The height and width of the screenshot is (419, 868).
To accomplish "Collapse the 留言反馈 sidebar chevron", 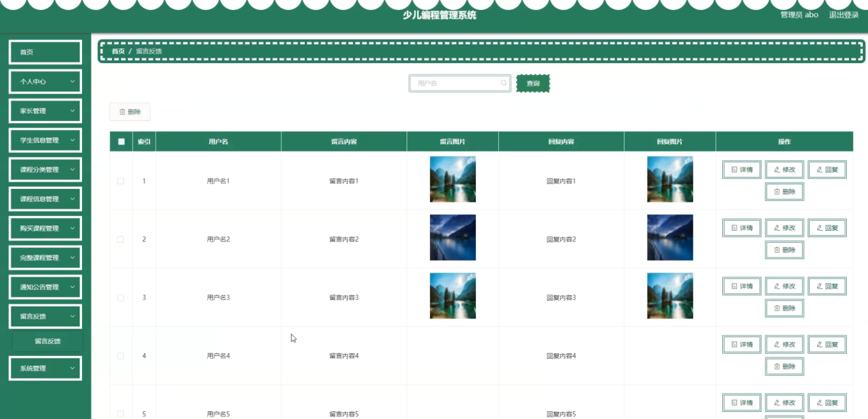I will pos(73,316).
